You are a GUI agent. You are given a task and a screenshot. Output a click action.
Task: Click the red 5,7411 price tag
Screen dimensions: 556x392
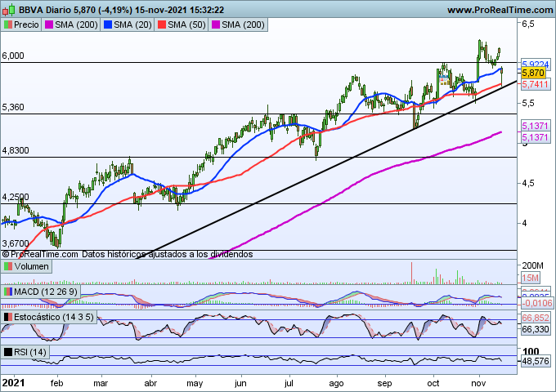pyautogui.click(x=536, y=84)
